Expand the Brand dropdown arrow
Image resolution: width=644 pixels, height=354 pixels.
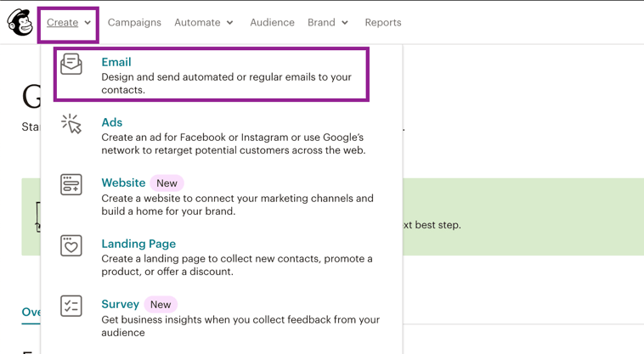click(x=345, y=23)
